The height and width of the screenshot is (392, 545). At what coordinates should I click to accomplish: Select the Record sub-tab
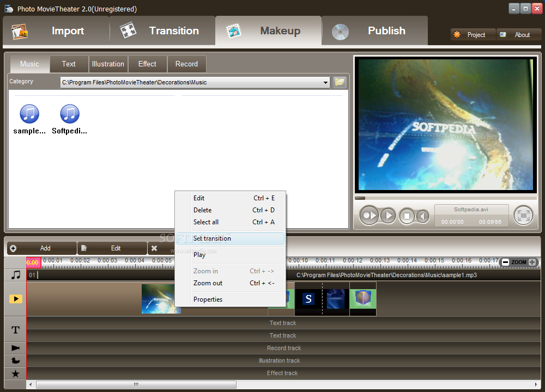point(186,64)
